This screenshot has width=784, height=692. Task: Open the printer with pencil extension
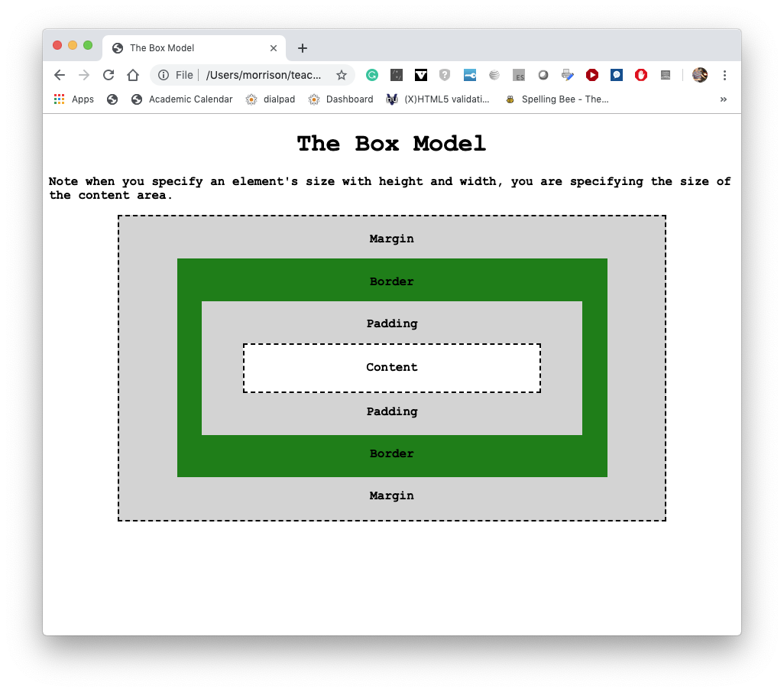568,75
